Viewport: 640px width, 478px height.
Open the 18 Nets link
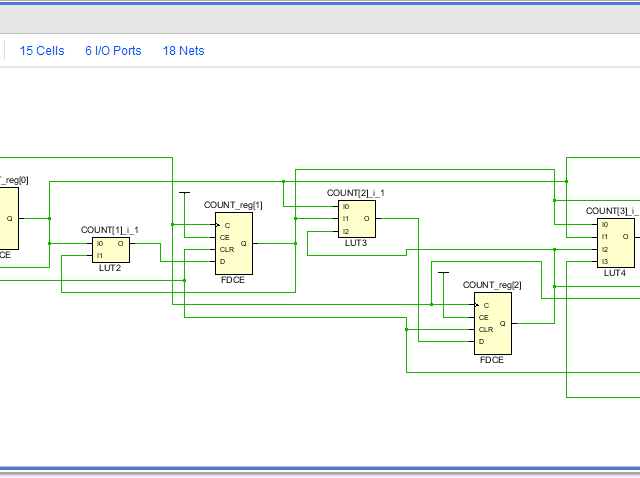pos(183,50)
